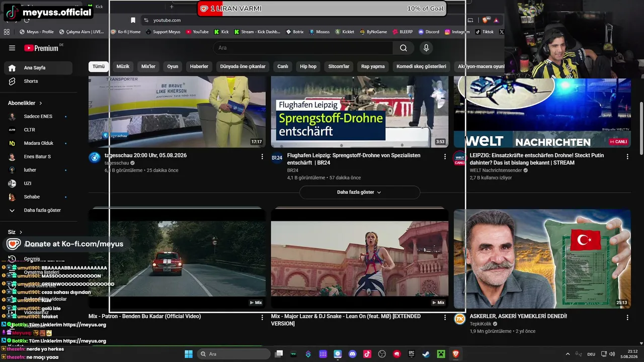Open the volume control in system tray
Screen dimensions: 644x362
point(612,354)
